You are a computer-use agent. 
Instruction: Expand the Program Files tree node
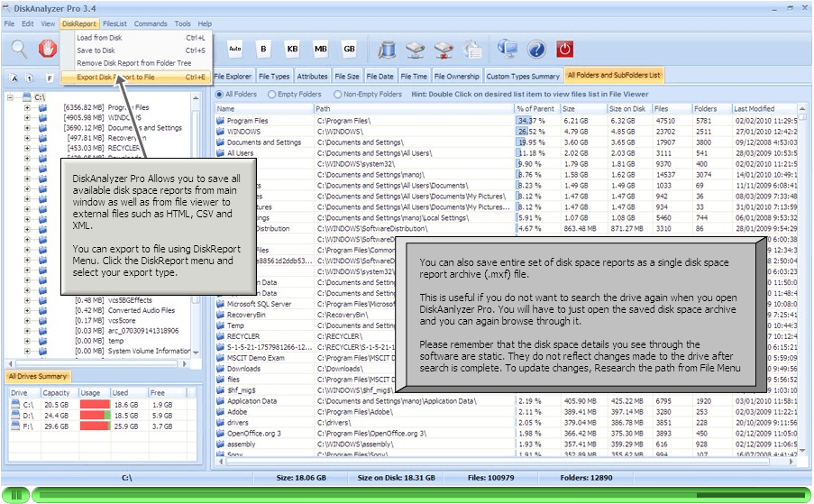tap(27, 107)
